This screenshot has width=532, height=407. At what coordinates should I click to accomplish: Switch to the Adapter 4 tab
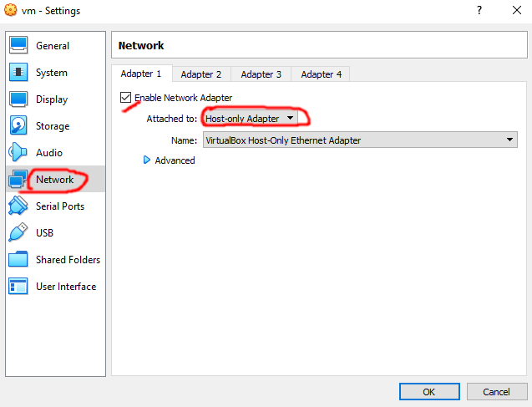click(321, 74)
